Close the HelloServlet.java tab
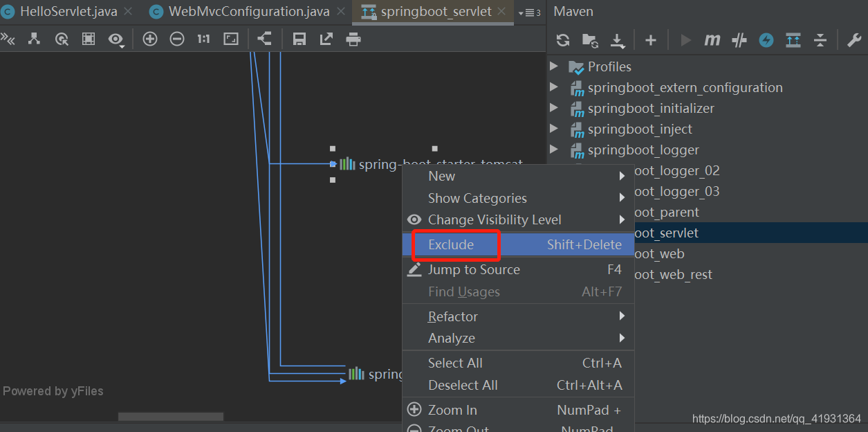 [129, 12]
